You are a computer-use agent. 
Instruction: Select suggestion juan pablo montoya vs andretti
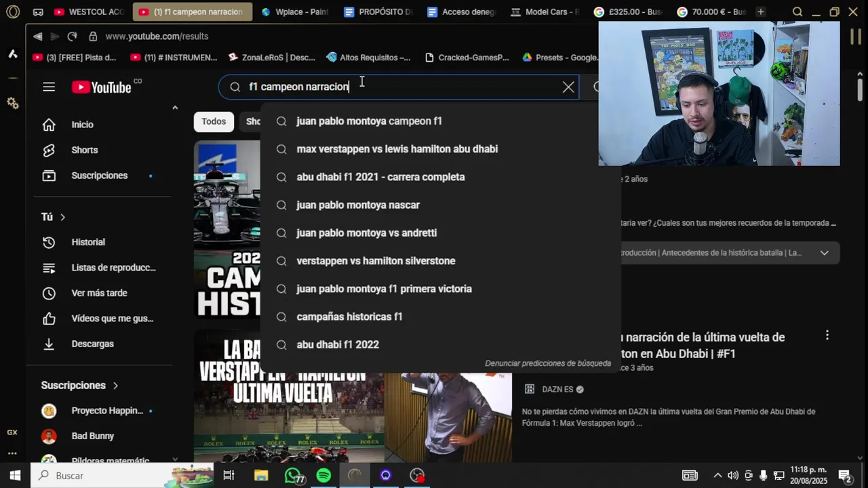click(440, 232)
